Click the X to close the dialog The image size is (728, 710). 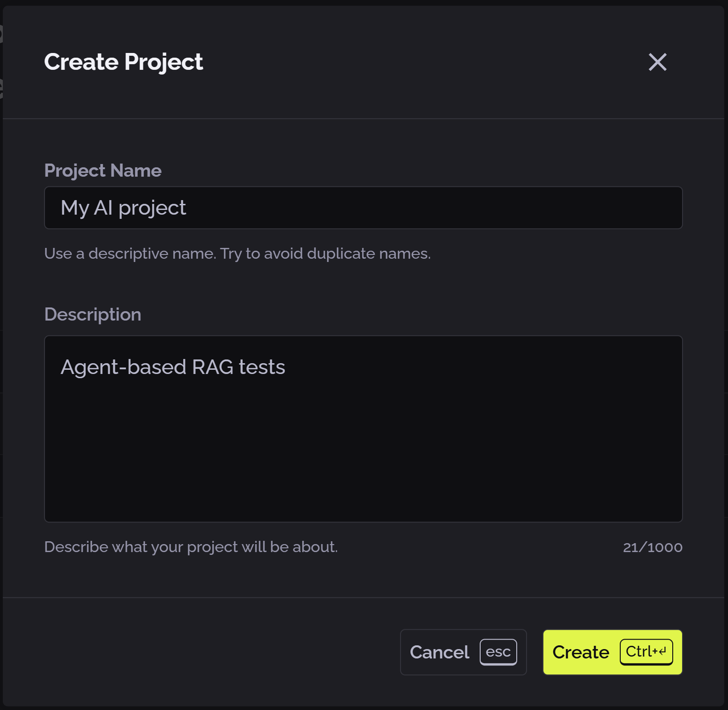(x=657, y=62)
